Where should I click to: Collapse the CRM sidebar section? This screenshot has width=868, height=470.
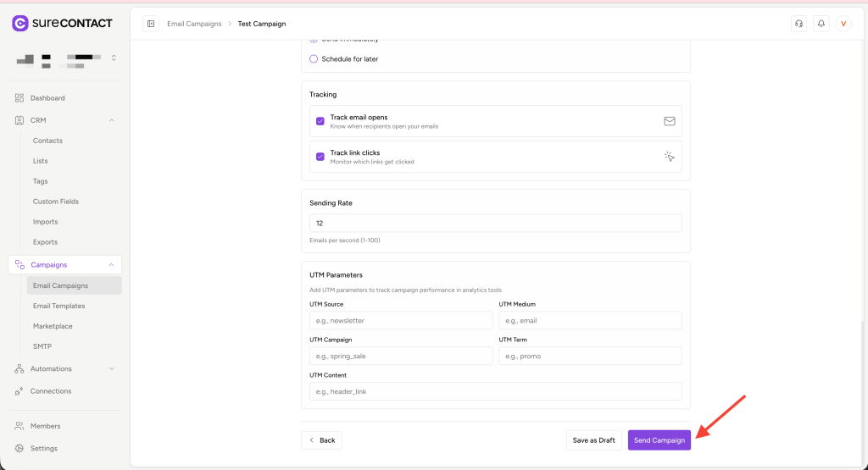[112, 120]
